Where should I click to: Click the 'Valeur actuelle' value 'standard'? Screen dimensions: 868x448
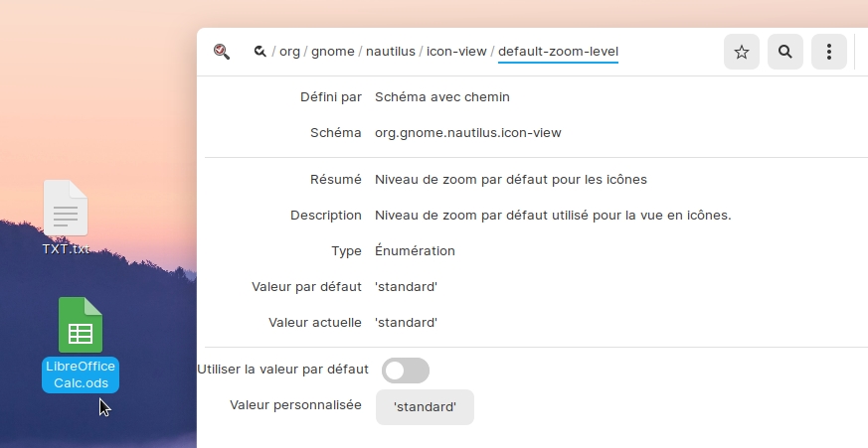(406, 323)
